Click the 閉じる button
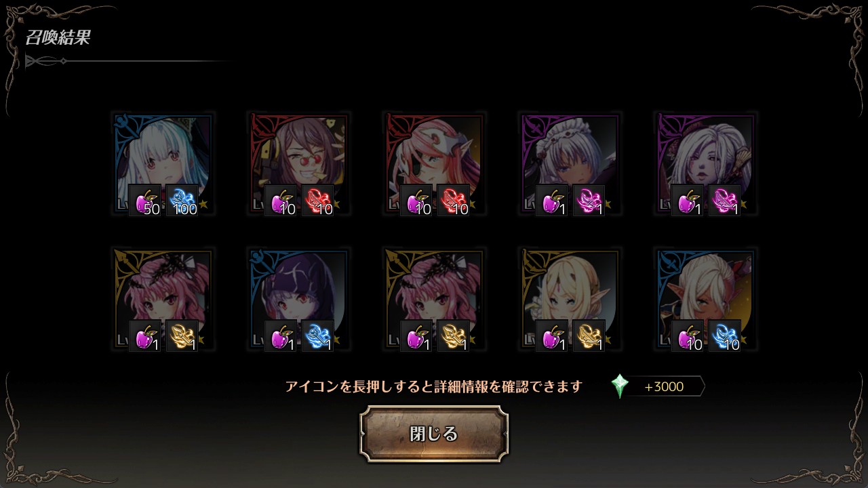 click(x=434, y=434)
